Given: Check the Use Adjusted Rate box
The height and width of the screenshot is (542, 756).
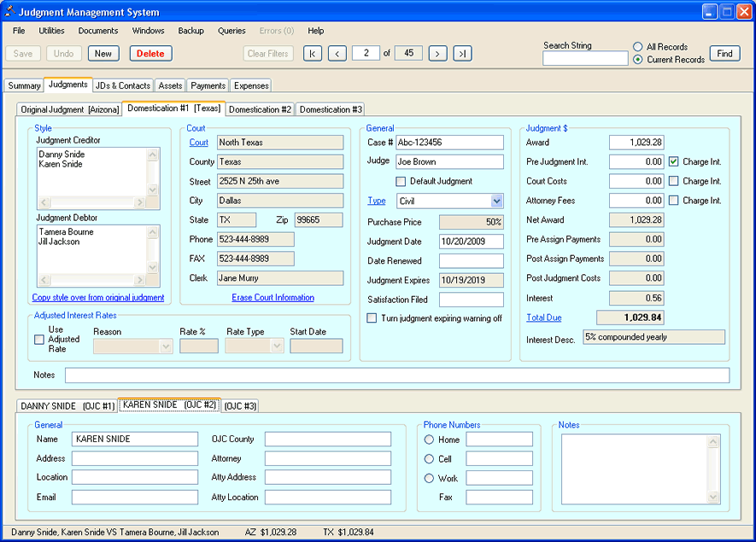Looking at the screenshot, I should click(x=39, y=339).
